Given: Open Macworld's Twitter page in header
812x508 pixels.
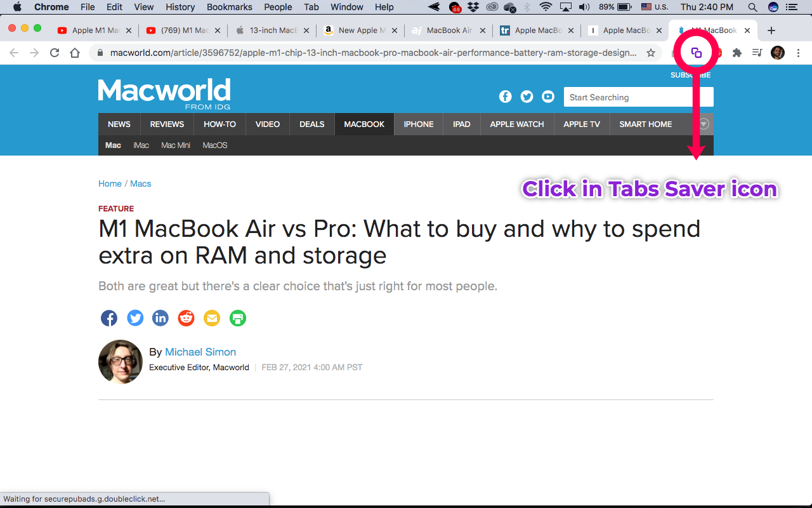Looking at the screenshot, I should coord(527,97).
